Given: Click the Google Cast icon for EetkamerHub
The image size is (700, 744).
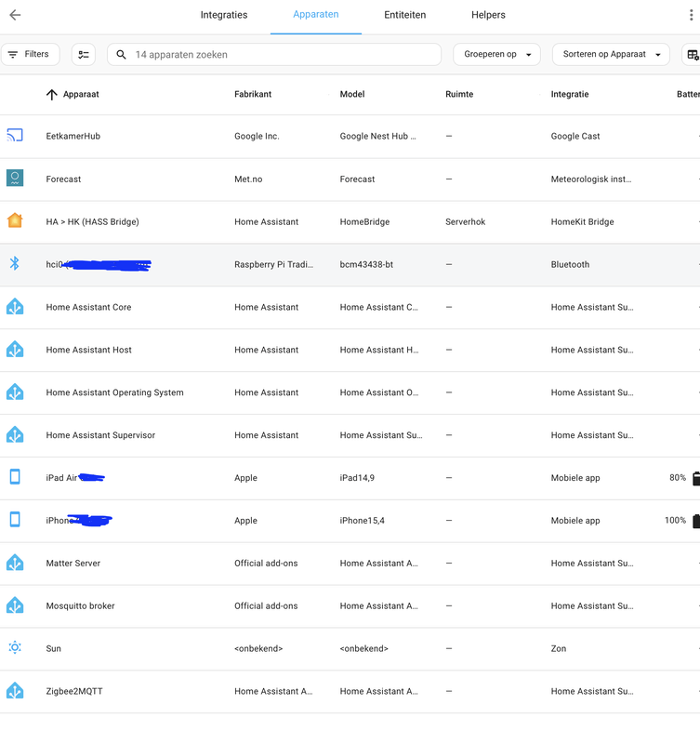Looking at the screenshot, I should [15, 136].
